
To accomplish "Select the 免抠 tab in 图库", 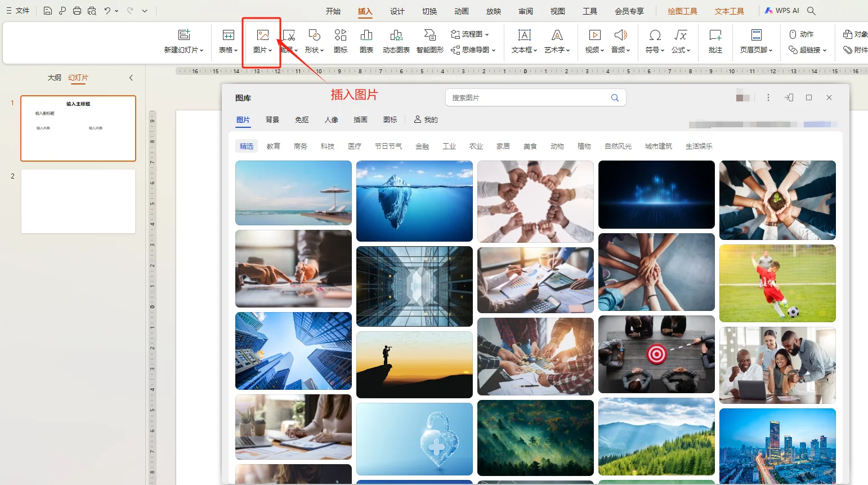I will [302, 119].
